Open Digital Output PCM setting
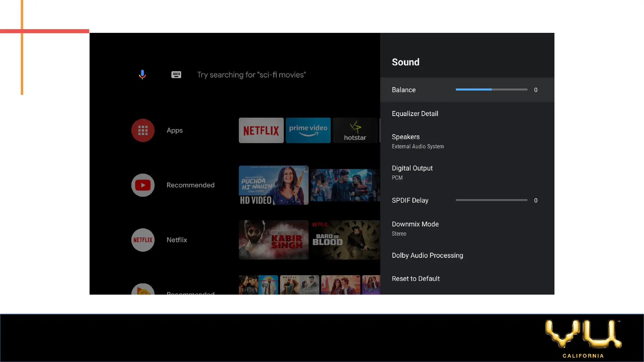Screen dimensions: 644x362 (x=412, y=172)
